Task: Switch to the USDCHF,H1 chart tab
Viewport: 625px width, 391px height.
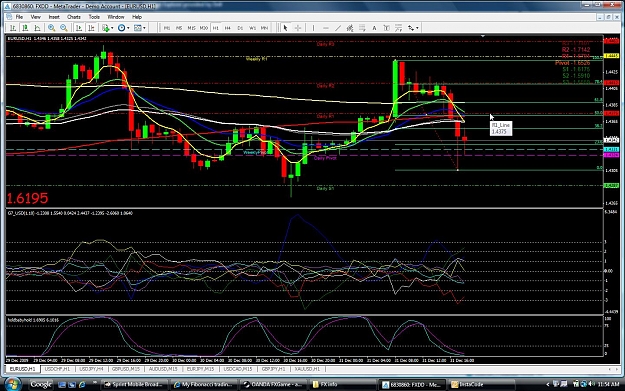Action: pos(57,369)
